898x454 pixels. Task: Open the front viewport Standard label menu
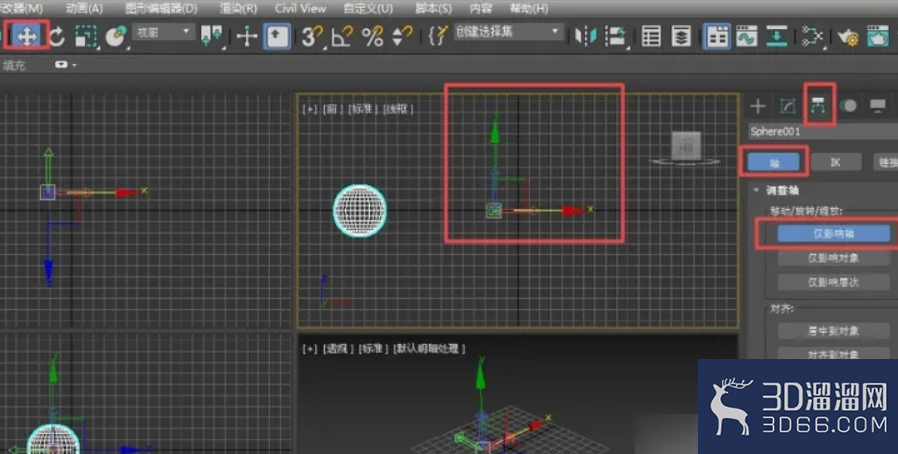[362, 109]
